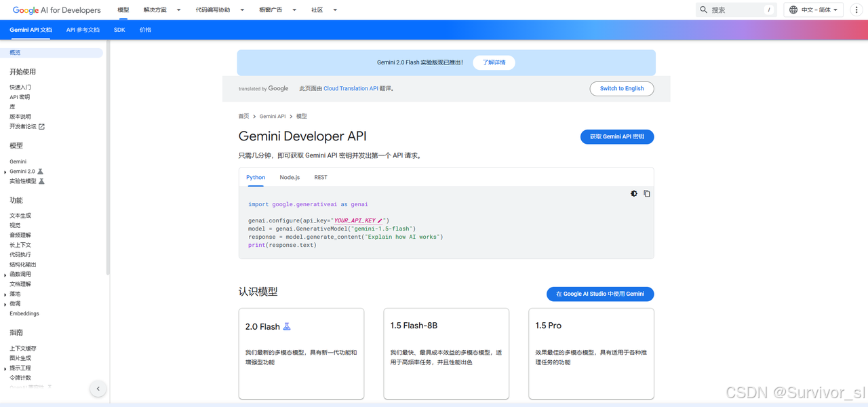Expand the 提示工程 sidebar item
The width and height of the screenshot is (868, 407).
pos(5,368)
